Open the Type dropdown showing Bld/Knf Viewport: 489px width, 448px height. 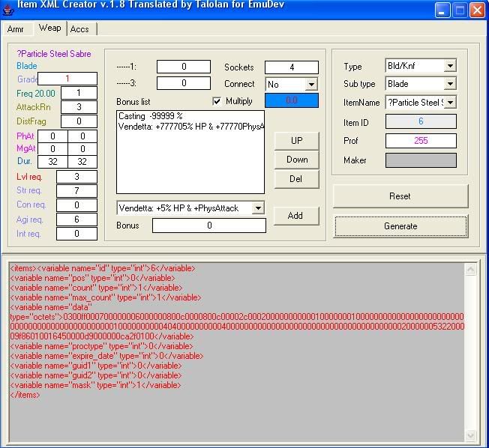[449, 66]
